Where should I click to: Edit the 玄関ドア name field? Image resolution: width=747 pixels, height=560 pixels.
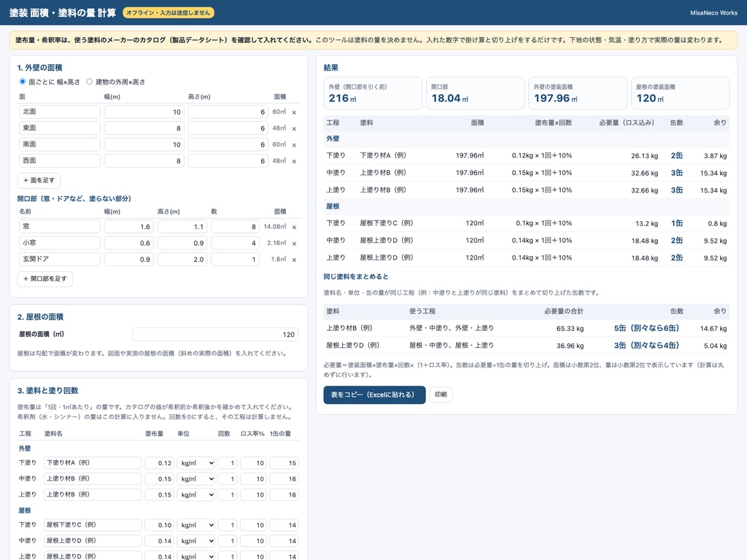click(60, 259)
